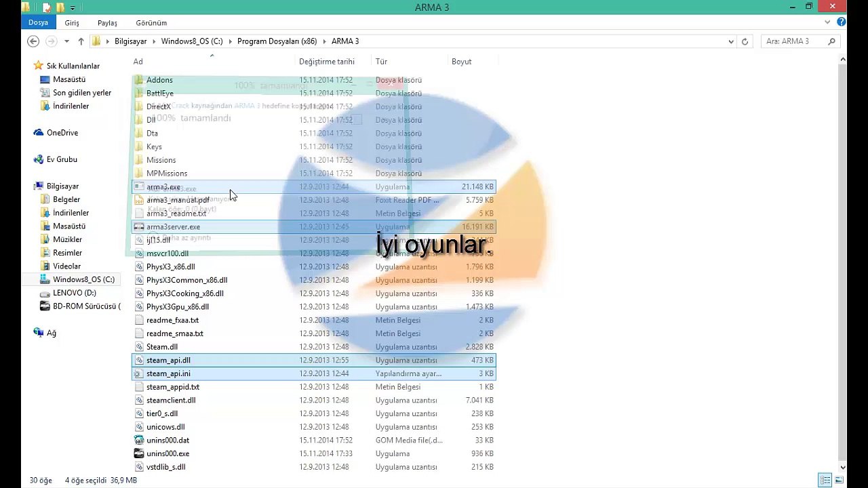Expand the ribbon with the chevron arrow

click(827, 22)
